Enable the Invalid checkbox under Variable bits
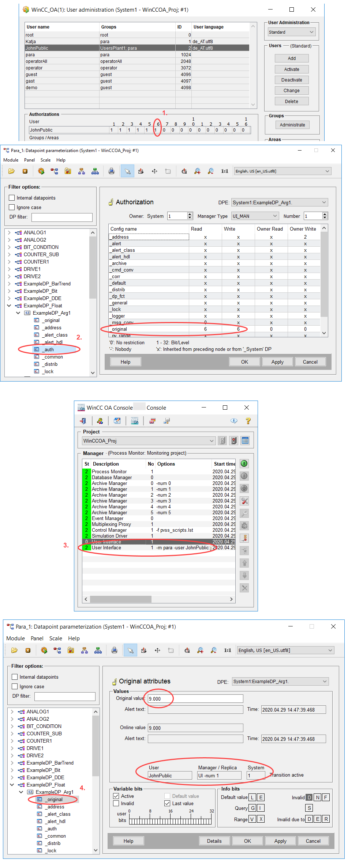 pos(116,803)
